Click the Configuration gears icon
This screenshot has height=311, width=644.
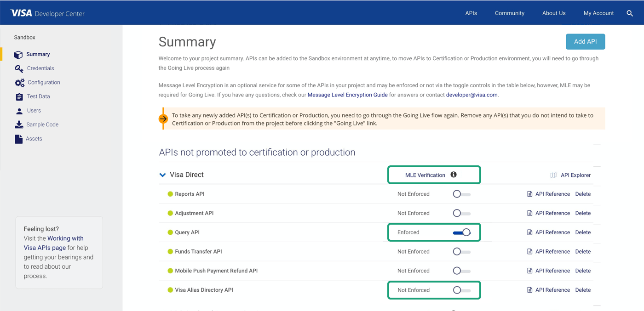click(20, 83)
